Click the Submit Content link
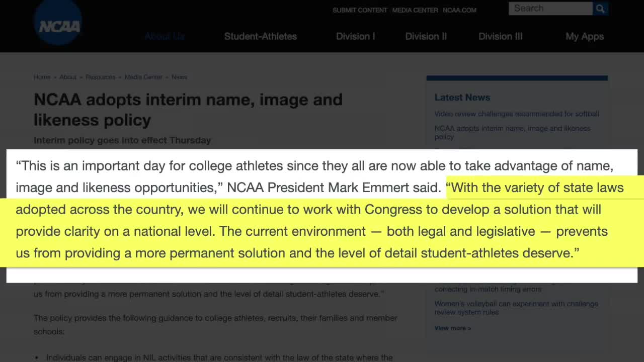The image size is (644, 362). (x=360, y=10)
